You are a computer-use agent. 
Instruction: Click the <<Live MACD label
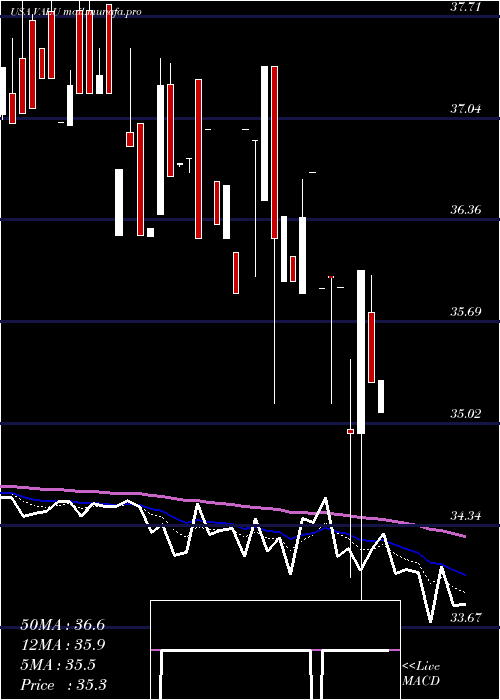coord(421,673)
